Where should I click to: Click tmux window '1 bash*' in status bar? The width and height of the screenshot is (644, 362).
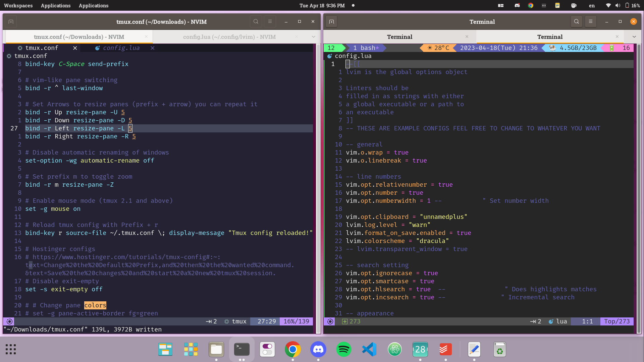[x=366, y=48]
